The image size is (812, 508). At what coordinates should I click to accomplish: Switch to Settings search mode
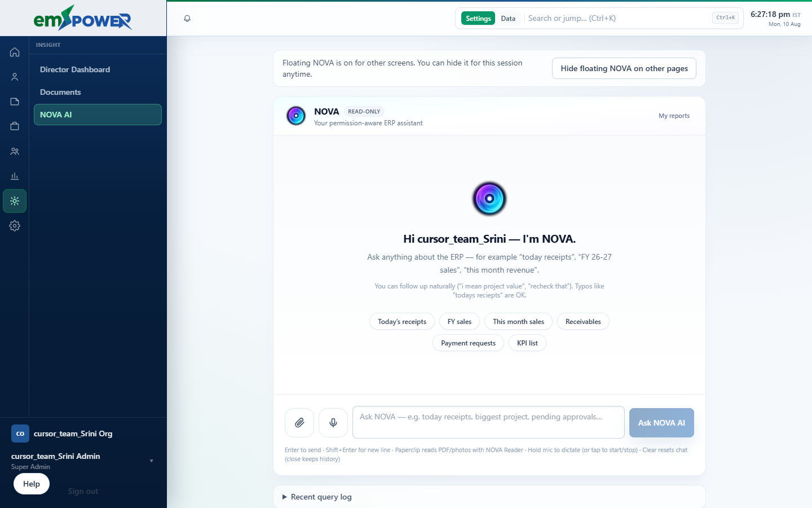point(478,18)
